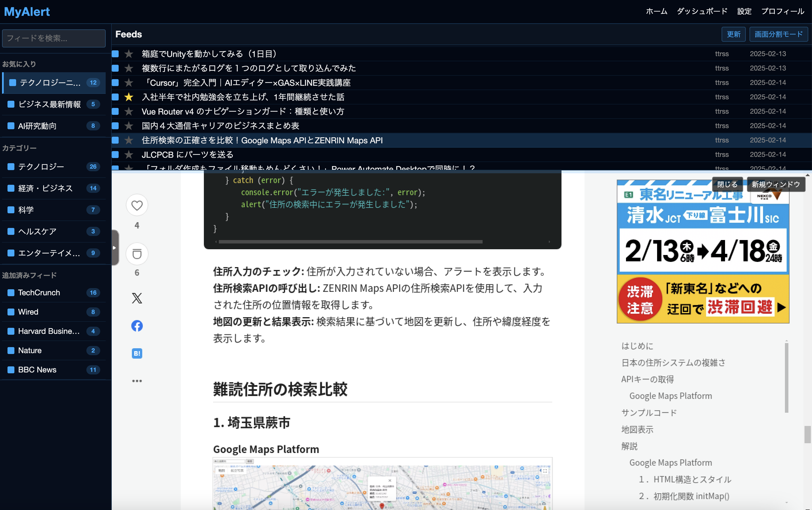Toggle the 箱庭でUnity row checkbox
Viewport: 812px width, 510px height.
pos(115,54)
